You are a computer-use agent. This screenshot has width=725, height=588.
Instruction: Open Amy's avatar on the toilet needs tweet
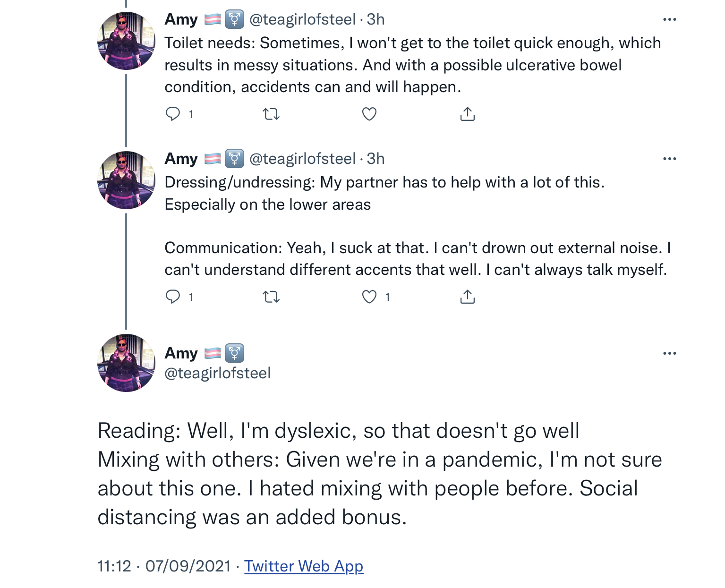[x=126, y=41]
